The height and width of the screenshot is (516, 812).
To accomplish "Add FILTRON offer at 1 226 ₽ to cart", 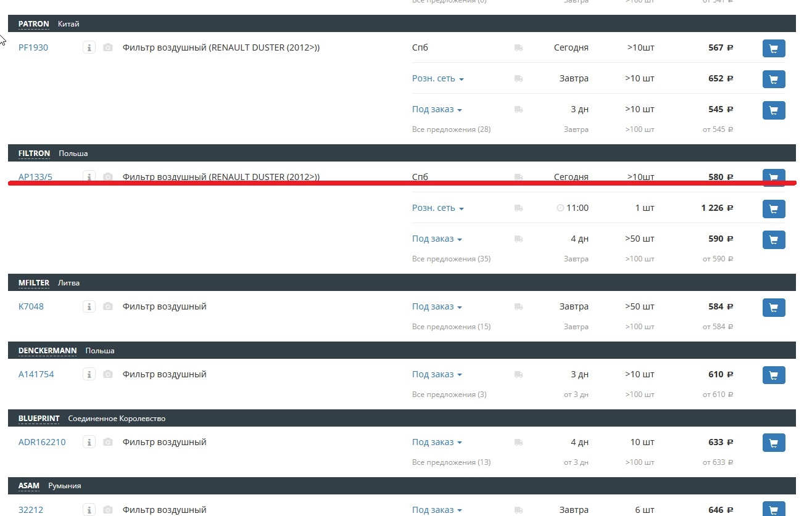I will click(774, 208).
